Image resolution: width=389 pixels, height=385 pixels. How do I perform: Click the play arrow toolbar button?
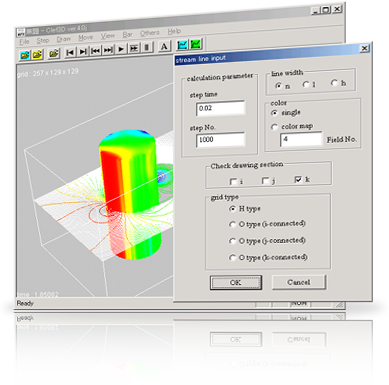tap(121, 49)
